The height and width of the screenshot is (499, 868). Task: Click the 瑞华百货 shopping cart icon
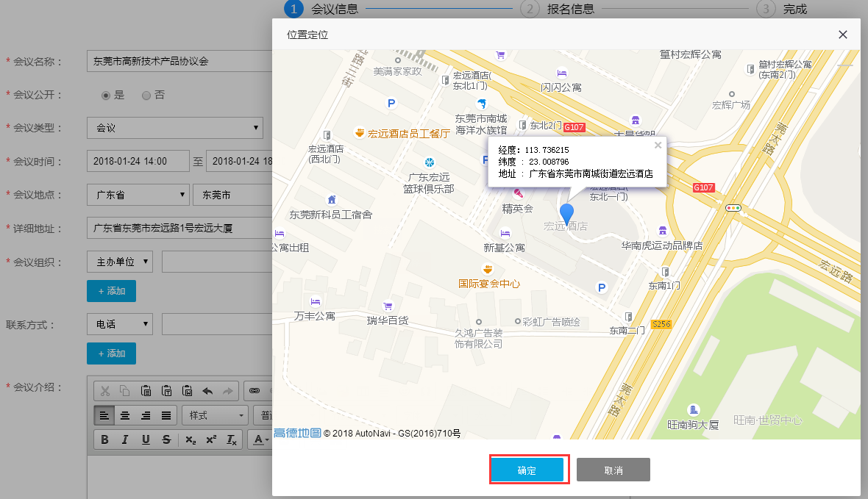coord(388,306)
